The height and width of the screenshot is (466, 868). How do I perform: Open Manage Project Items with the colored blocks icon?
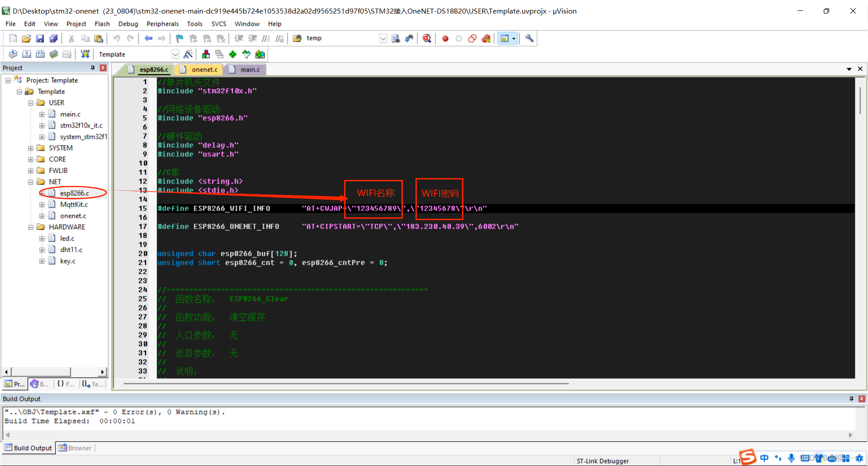(x=206, y=54)
